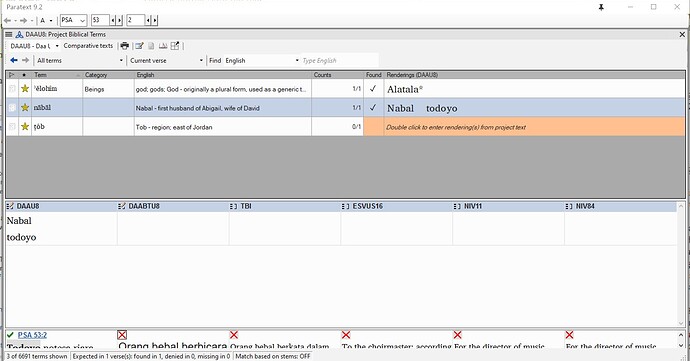Select the Nabal todoyo rendering cell
The image size is (690, 361).
[535, 108]
